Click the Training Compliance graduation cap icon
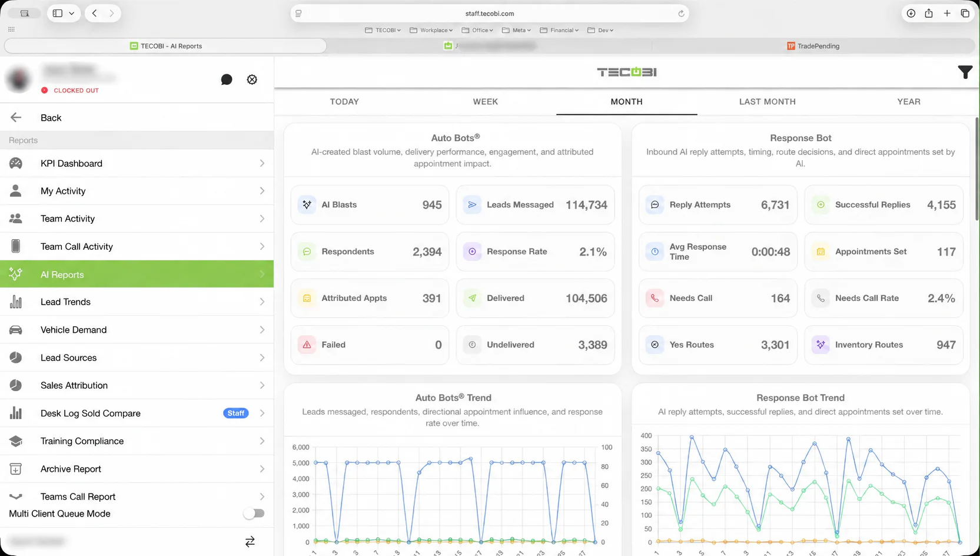Viewport: 980px width, 556px height. pyautogui.click(x=16, y=441)
